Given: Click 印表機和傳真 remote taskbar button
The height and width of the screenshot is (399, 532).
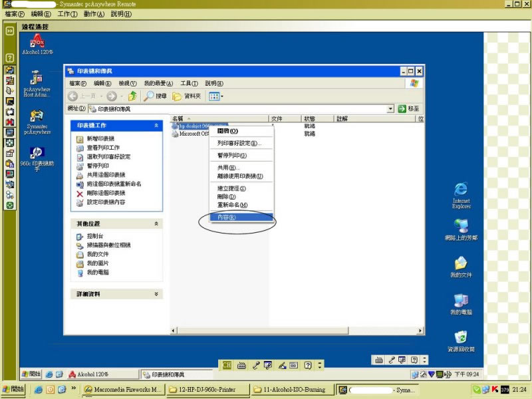Looking at the screenshot, I should (x=177, y=374).
